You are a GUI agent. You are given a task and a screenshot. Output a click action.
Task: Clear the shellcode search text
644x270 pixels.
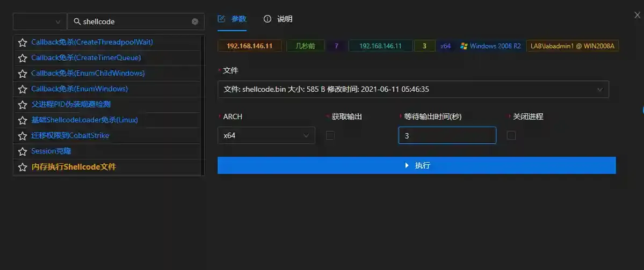[x=195, y=21]
